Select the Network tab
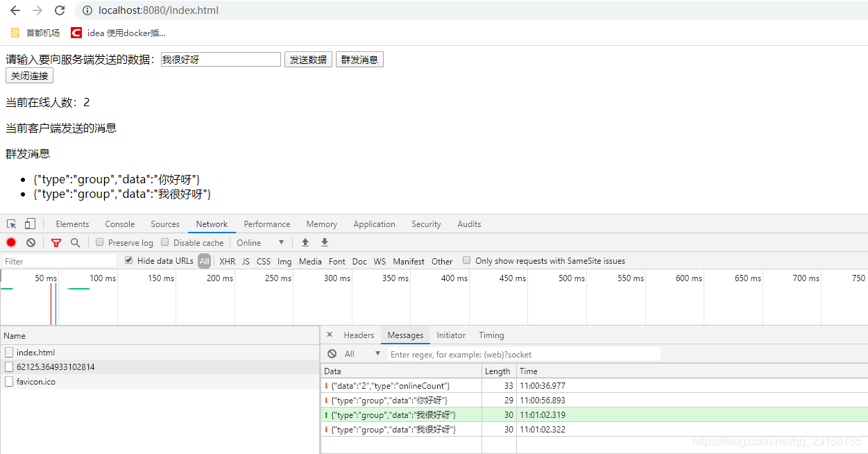Screen dimensions: 868x454 pos(212,224)
